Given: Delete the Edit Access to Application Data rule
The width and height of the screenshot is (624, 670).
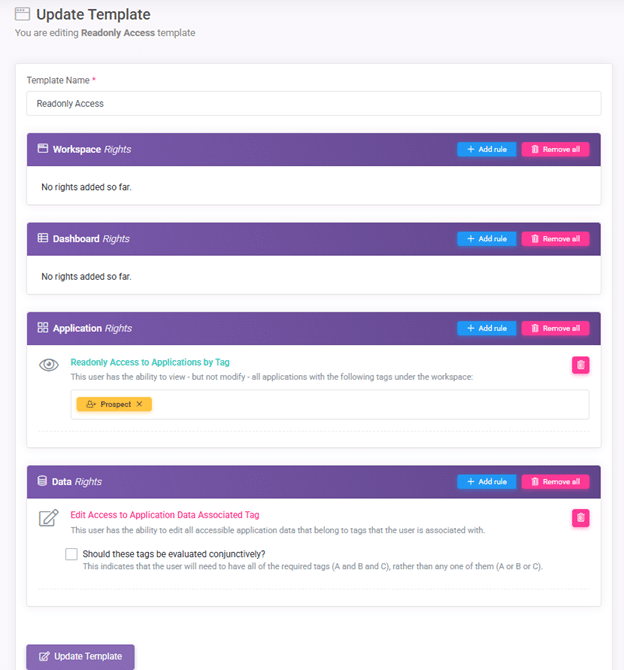Looking at the screenshot, I should (x=580, y=518).
